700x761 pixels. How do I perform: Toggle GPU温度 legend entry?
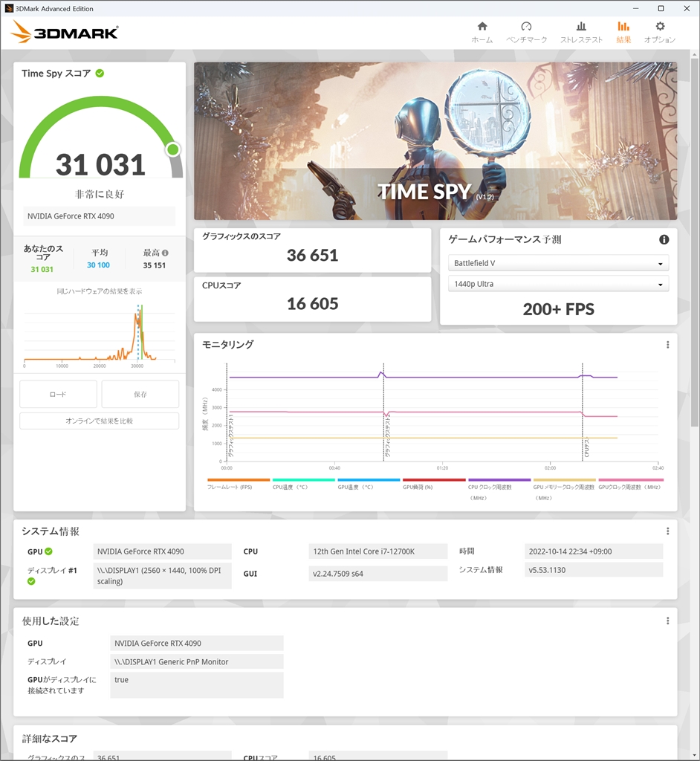(x=369, y=483)
